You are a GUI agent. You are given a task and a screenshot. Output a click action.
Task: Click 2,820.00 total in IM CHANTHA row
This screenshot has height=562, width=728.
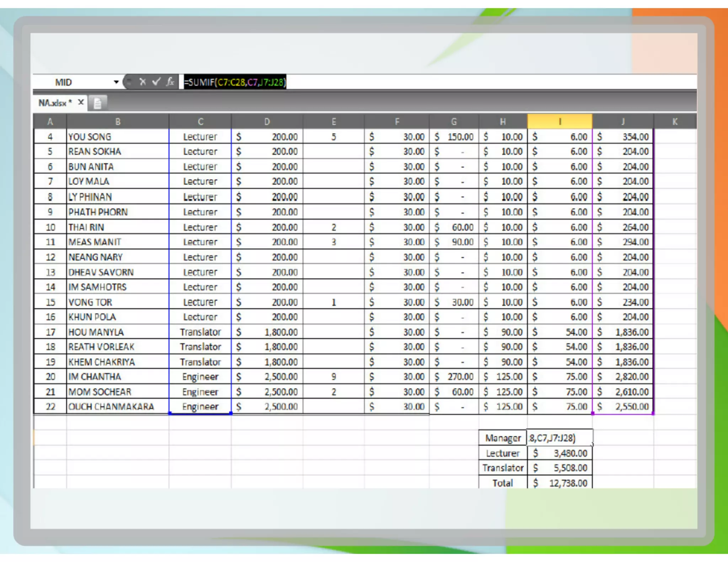[623, 377]
